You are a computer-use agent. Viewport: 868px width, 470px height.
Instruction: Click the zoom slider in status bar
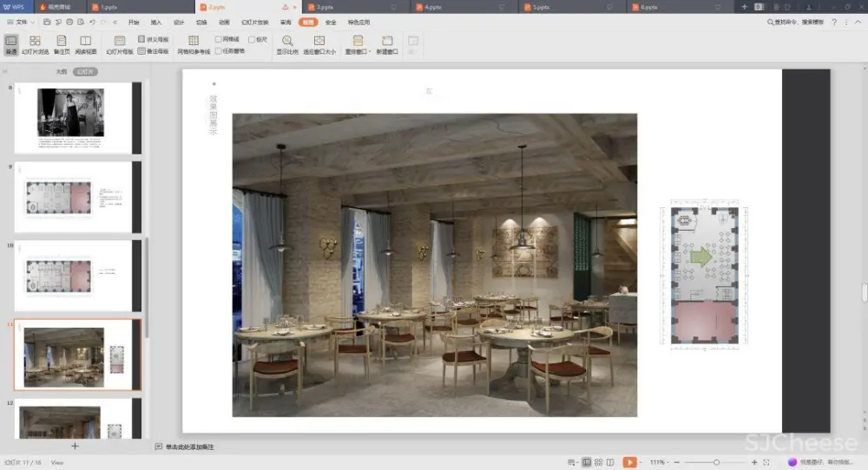[x=715, y=462]
